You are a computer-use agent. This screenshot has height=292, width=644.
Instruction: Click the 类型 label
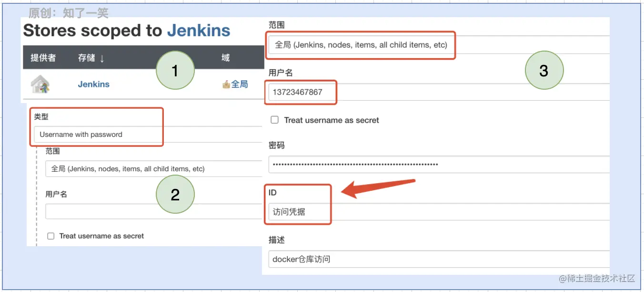coord(41,116)
